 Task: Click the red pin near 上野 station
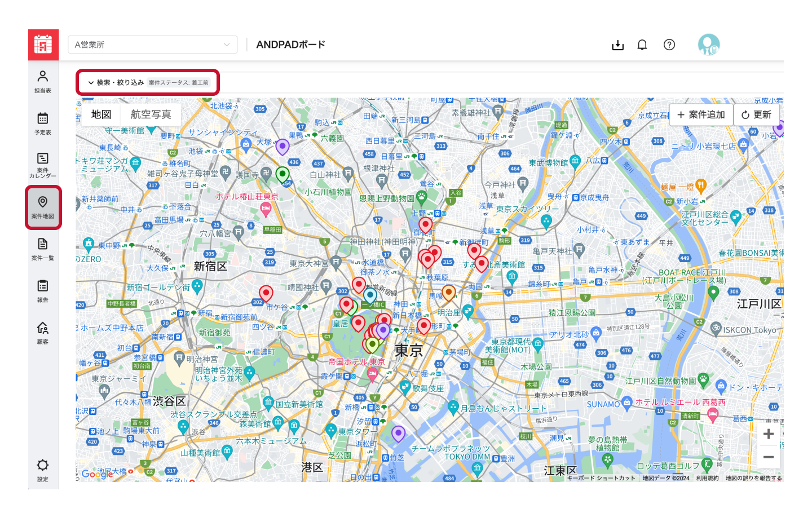pyautogui.click(x=426, y=226)
